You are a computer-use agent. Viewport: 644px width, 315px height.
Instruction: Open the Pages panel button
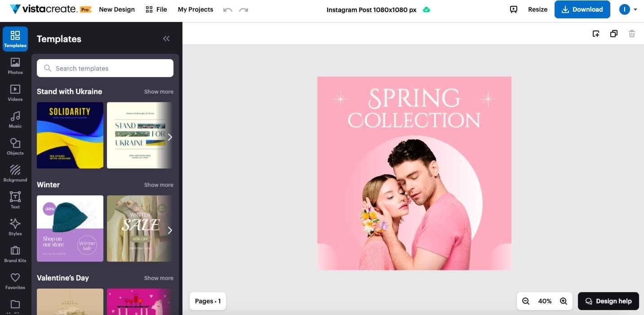pyautogui.click(x=208, y=301)
